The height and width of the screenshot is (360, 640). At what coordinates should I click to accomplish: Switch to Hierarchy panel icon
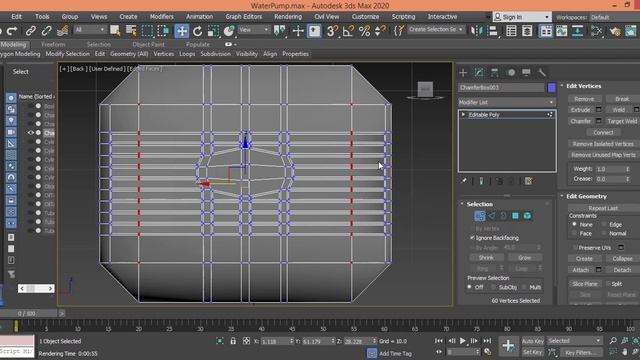(495, 73)
